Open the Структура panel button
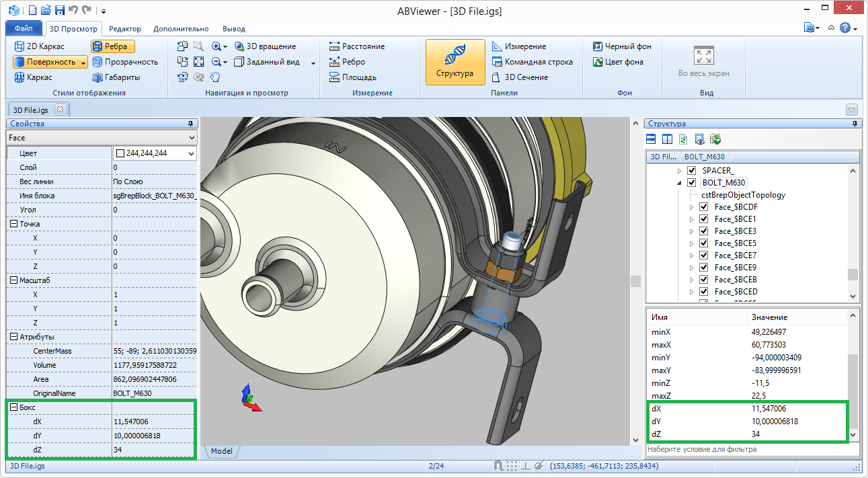868x478 pixels. coord(455,62)
